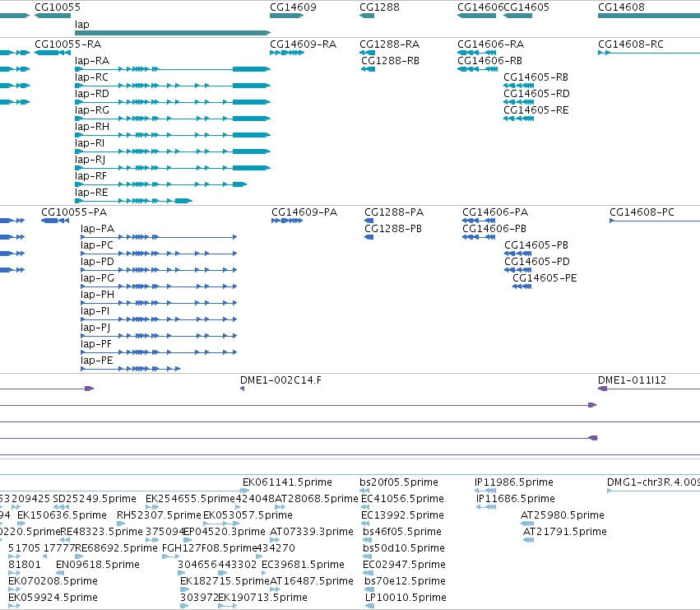Open the CG14605-RD transcript label
The image size is (700, 610).
[x=536, y=94]
